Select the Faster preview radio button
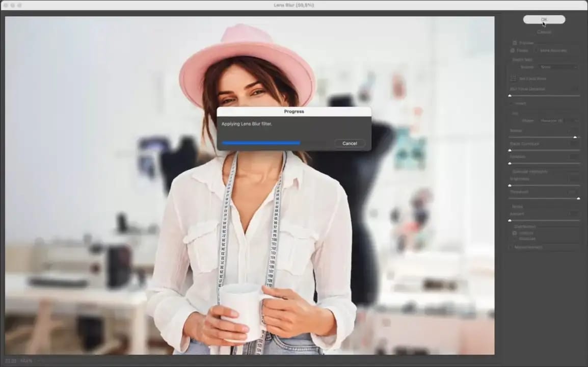Viewport: 588px width, 367px height. [x=513, y=50]
